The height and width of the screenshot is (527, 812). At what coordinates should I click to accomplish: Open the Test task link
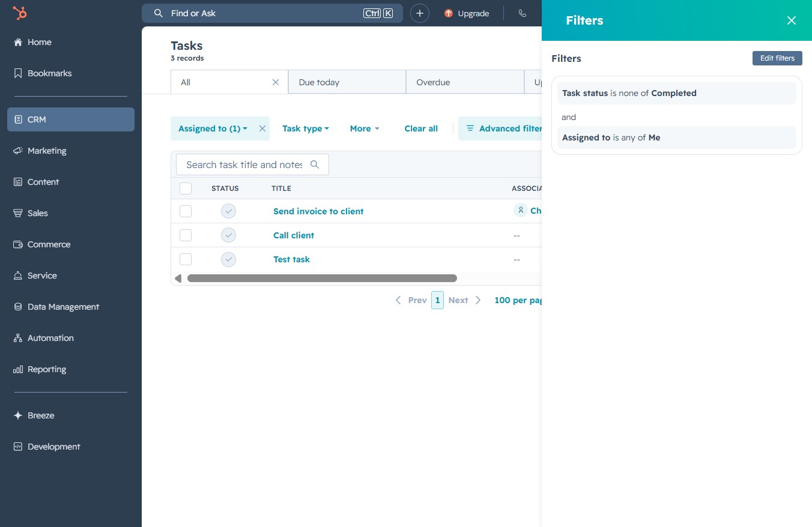(292, 259)
